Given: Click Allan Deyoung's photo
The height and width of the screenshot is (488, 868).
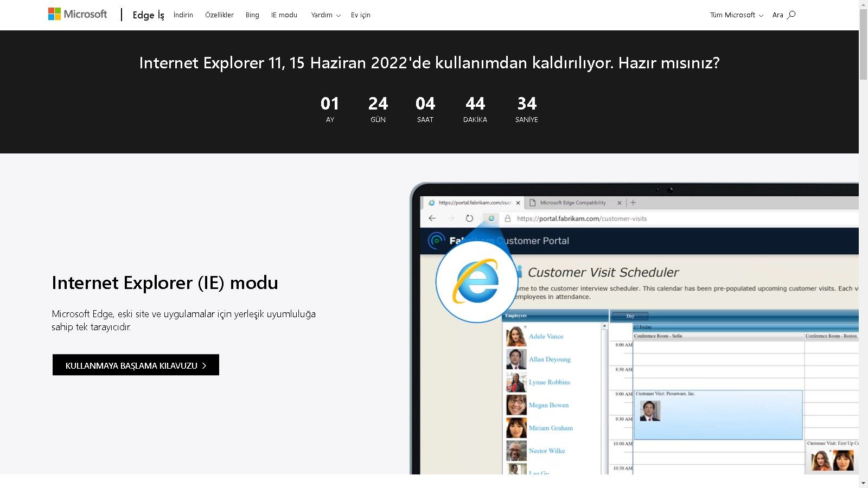Looking at the screenshot, I should click(x=516, y=359).
